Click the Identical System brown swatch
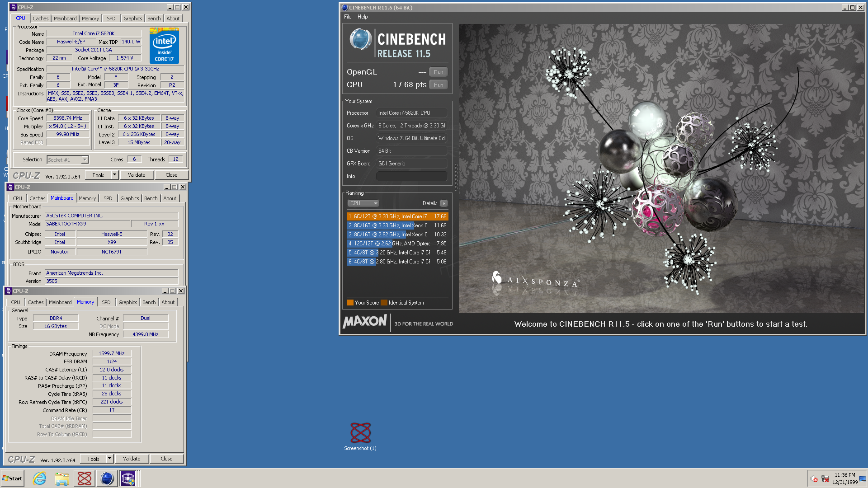The width and height of the screenshot is (868, 488). (384, 303)
